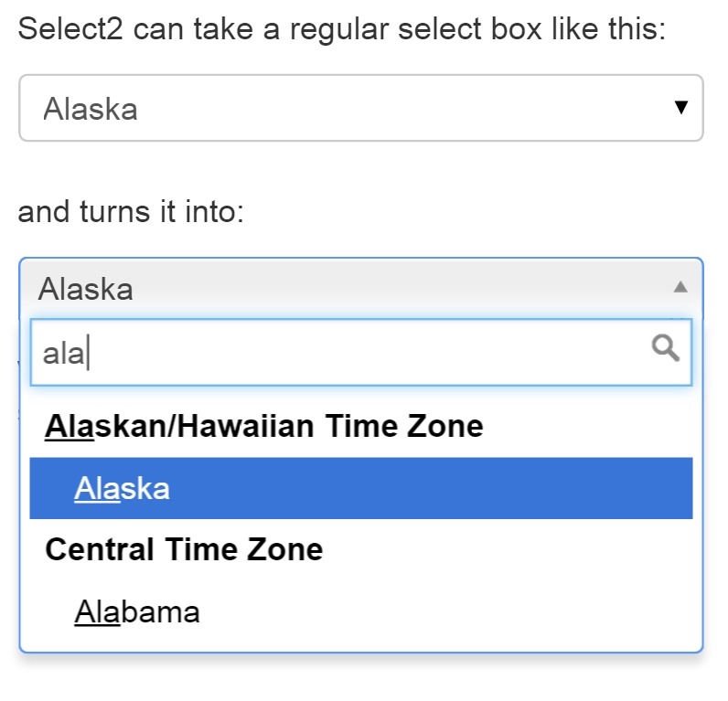Viewport: 728px width, 701px height.
Task: Click the Alaskan/Hawaiian Time Zone group header
Action: tap(263, 426)
